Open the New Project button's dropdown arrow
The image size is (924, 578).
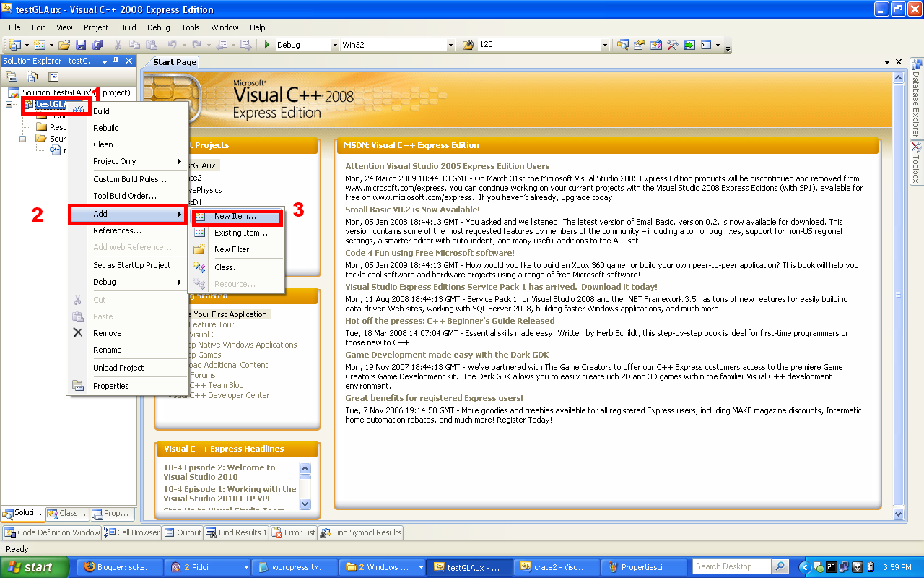pyautogui.click(x=25, y=45)
